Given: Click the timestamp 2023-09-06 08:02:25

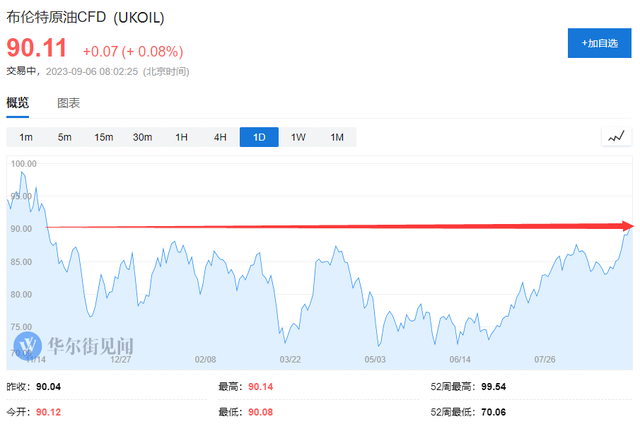Looking at the screenshot, I should pos(92,71).
